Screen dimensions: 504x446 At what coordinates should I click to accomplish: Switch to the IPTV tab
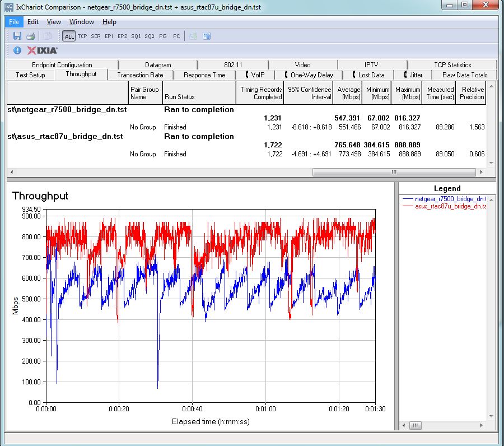click(x=371, y=65)
